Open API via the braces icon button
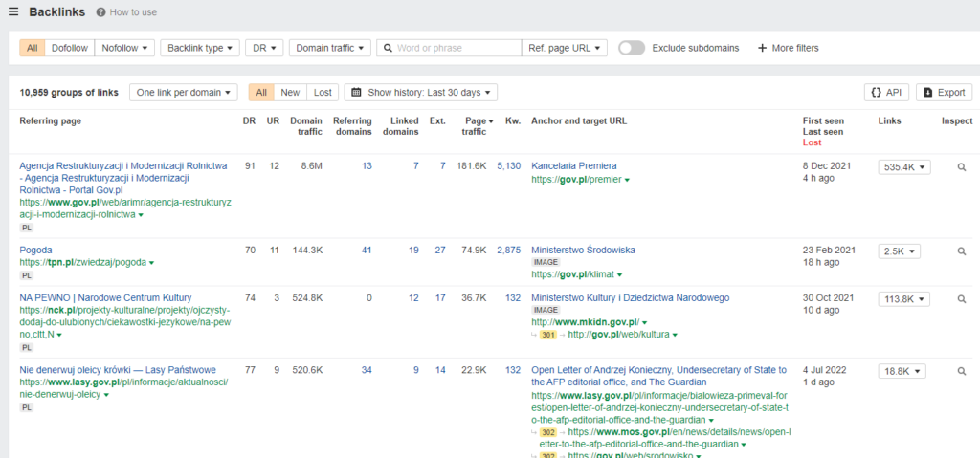The height and width of the screenshot is (458, 980). [x=886, y=92]
